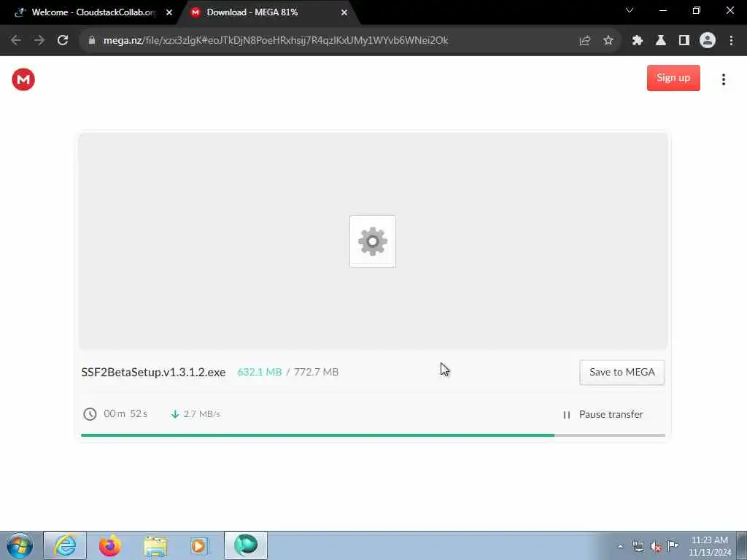Pause the transfer
Viewport: 747px width, 560px height.
(603, 415)
